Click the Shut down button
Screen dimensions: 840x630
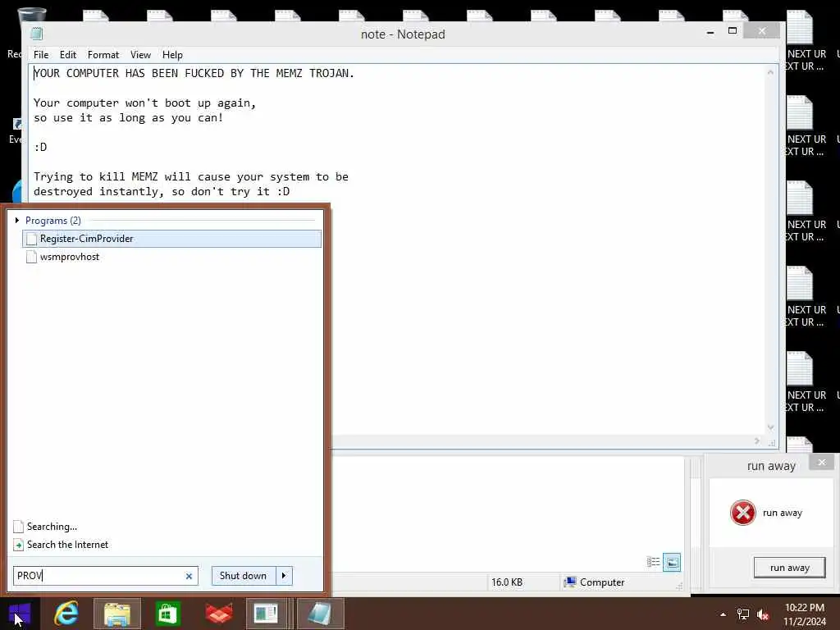(243, 576)
